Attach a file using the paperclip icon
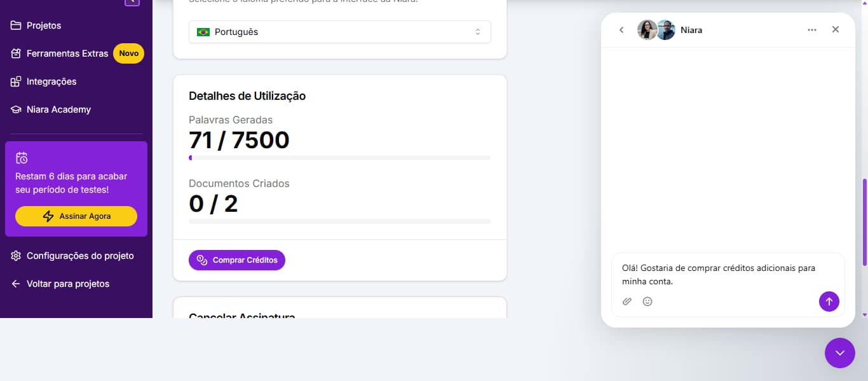 click(x=627, y=301)
